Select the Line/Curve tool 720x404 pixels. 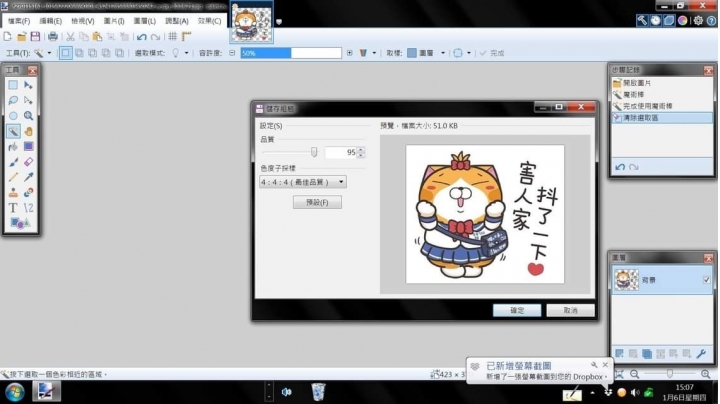(28, 208)
